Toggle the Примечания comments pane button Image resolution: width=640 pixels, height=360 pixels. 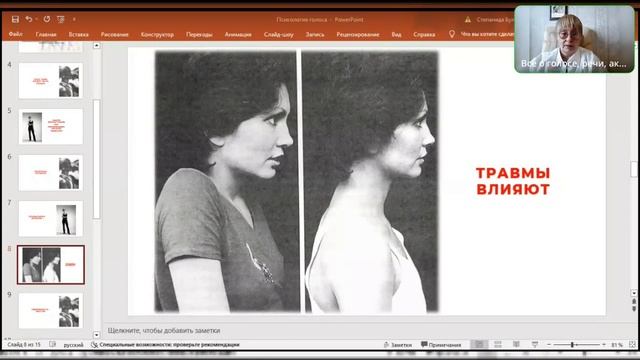coord(441,345)
